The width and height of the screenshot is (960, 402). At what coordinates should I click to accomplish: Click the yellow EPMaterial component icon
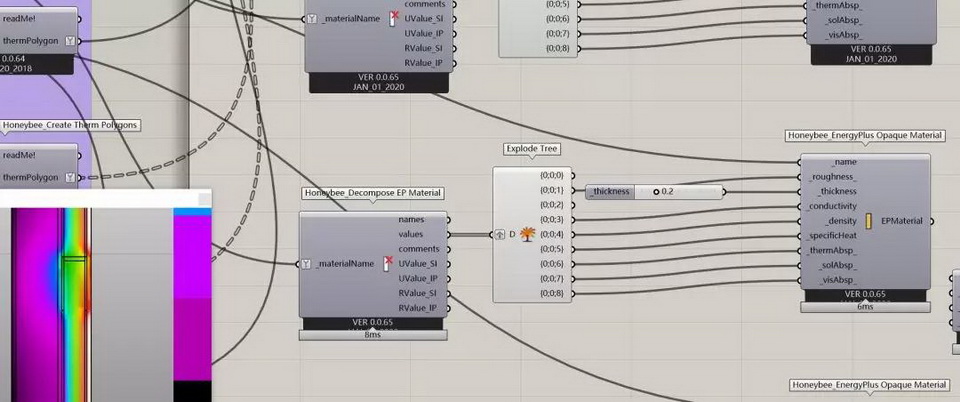coord(870,221)
